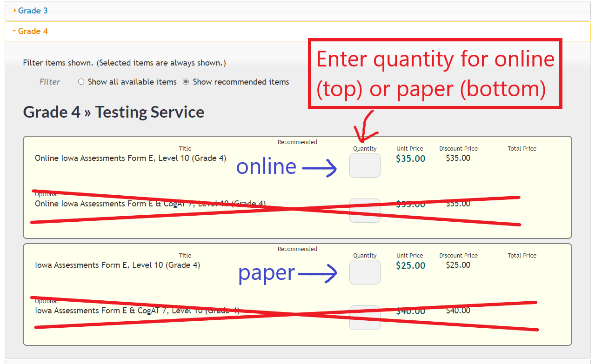Click 'Total Price' header in the $25.00 paper card
The width and height of the screenshot is (595, 364).
[522, 256]
